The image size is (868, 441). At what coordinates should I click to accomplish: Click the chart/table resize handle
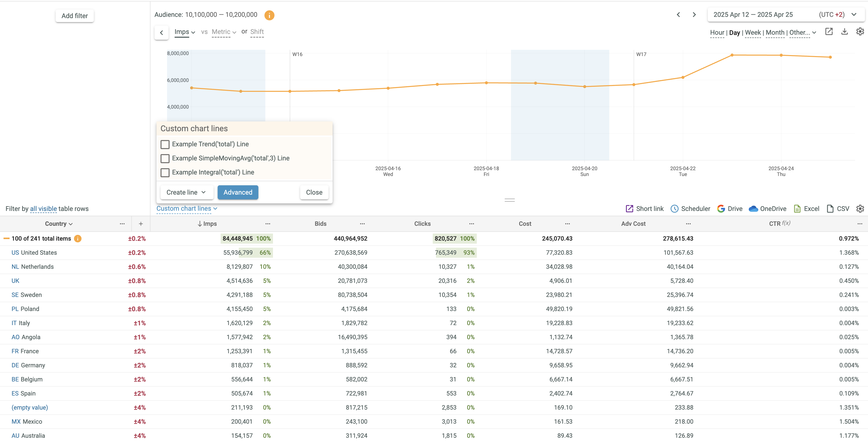tap(509, 200)
